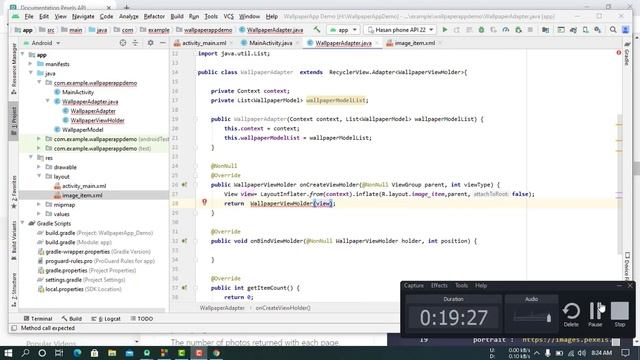Image resolution: width=640 pixels, height=360 pixels.
Task: Collapse the res folder
Action: pos(31,158)
